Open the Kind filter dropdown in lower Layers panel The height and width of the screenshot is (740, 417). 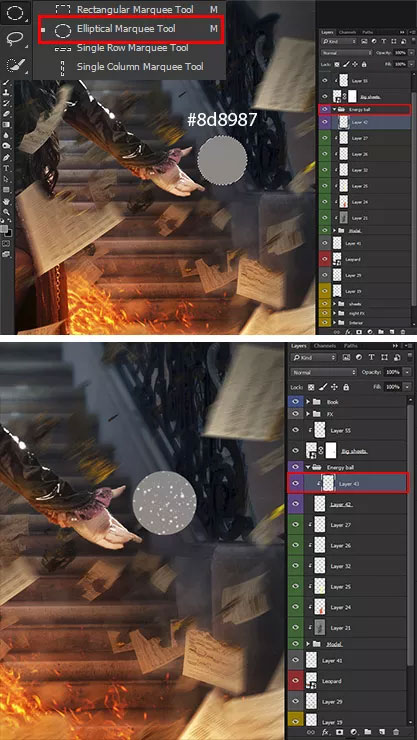click(x=313, y=357)
